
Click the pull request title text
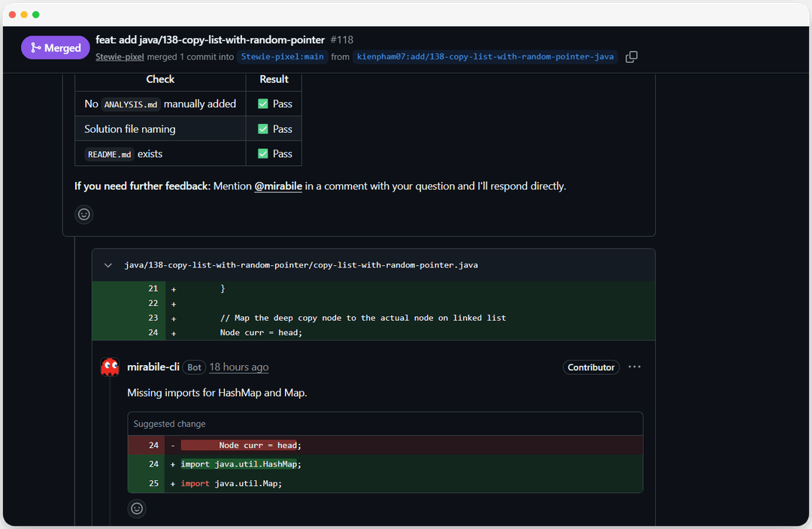pos(210,40)
